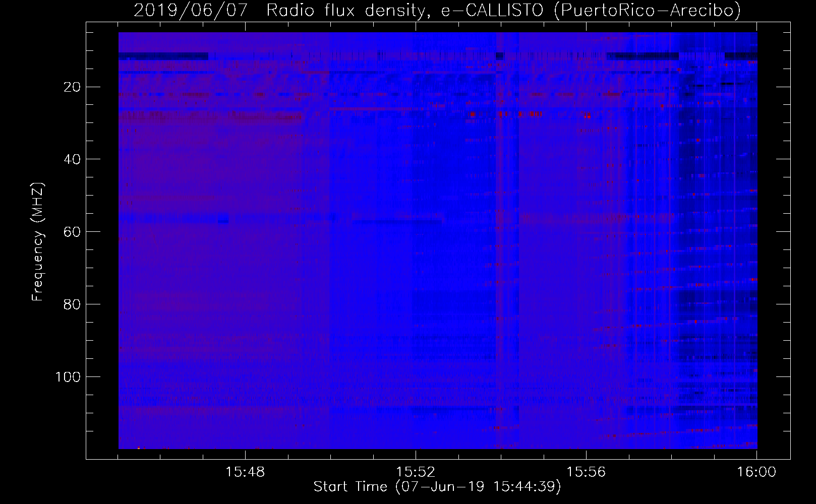Select the 'Frequency (MHZ)' y-axis label

(x=38, y=242)
